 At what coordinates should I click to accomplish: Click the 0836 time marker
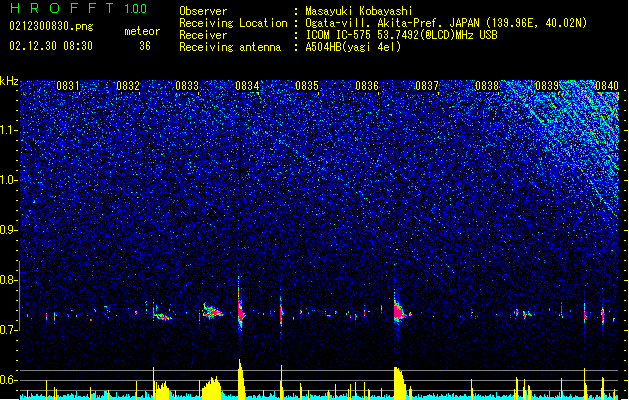[367, 86]
